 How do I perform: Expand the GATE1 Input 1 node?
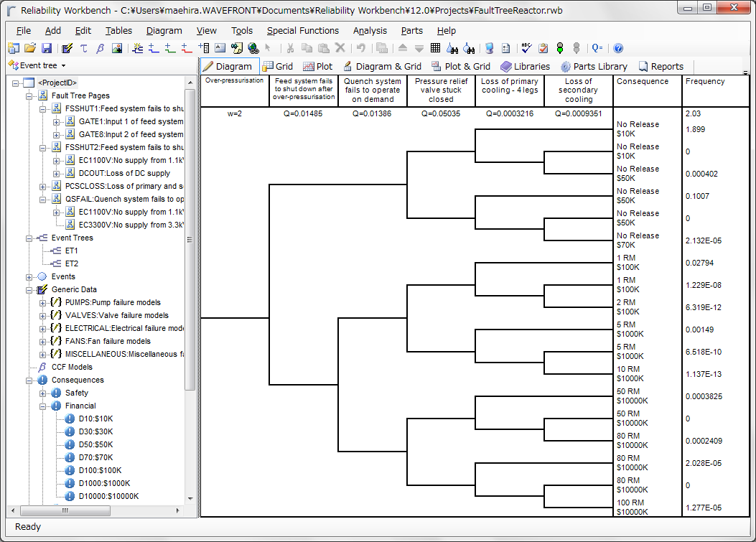57,122
